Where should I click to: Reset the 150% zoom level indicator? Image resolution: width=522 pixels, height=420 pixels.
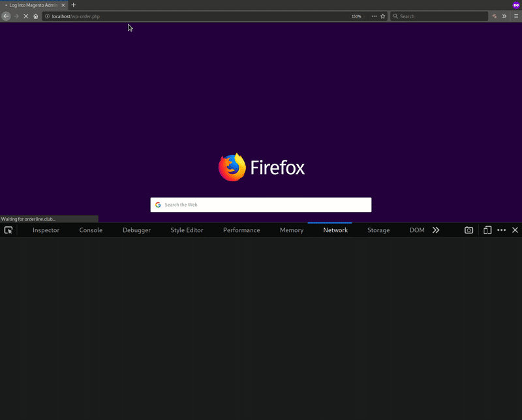click(x=356, y=16)
